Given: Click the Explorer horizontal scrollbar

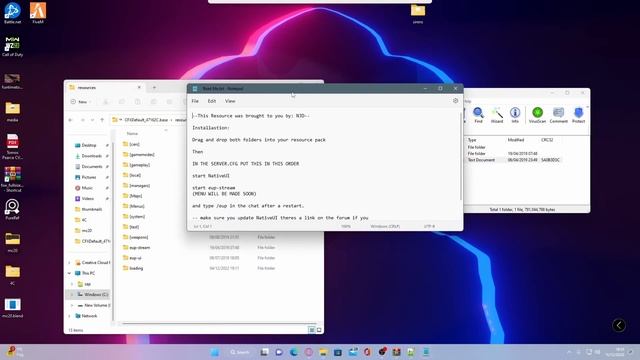Looking at the screenshot, I should coord(219,324).
